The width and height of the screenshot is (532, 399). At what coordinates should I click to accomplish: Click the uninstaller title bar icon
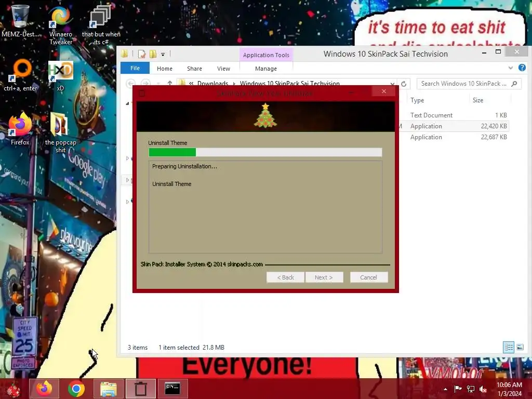pyautogui.click(x=142, y=93)
